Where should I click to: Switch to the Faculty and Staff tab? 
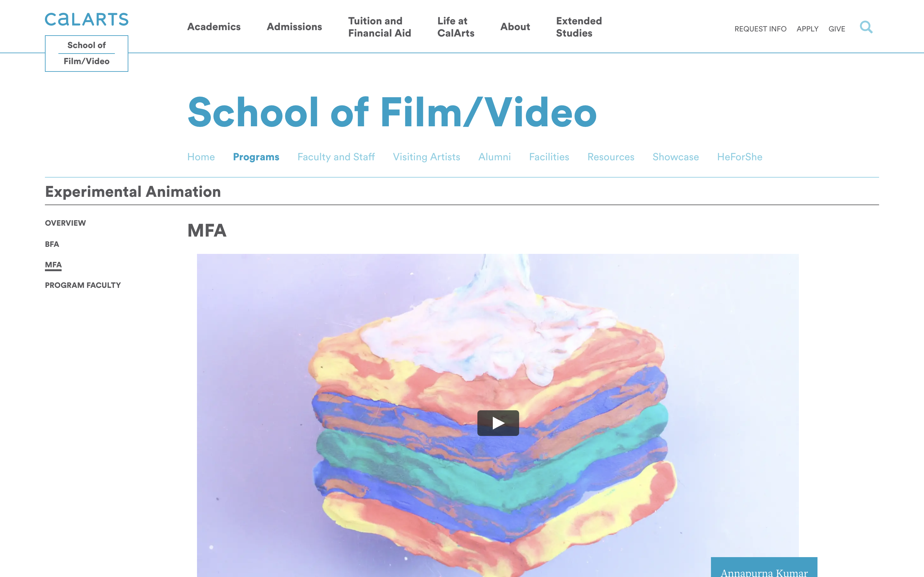coord(336,157)
